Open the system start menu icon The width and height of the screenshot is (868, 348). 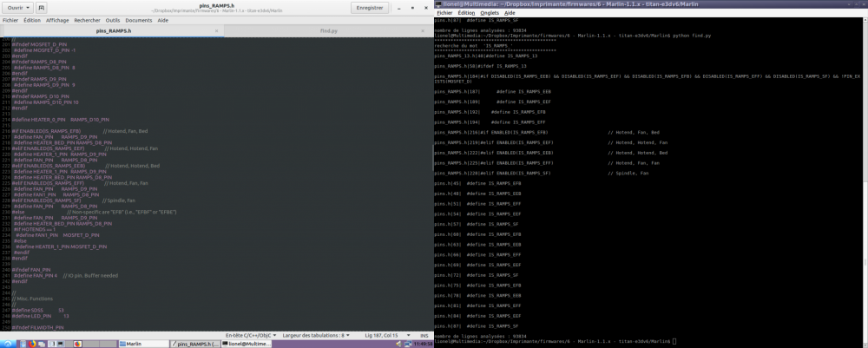pos(7,344)
